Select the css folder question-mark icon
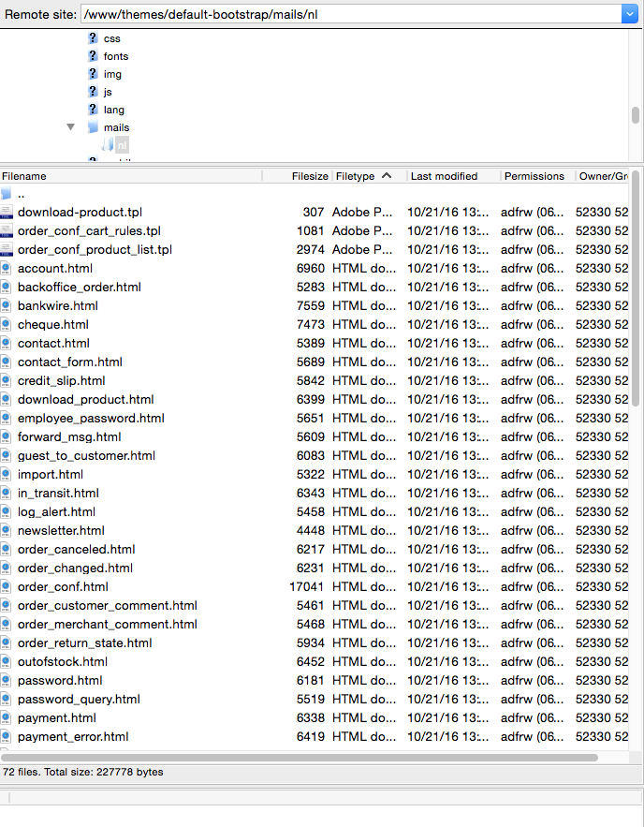 [93, 38]
